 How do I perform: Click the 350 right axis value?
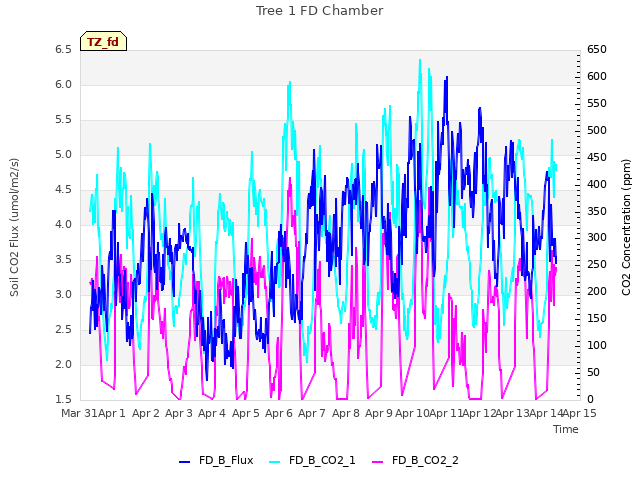tap(597, 211)
